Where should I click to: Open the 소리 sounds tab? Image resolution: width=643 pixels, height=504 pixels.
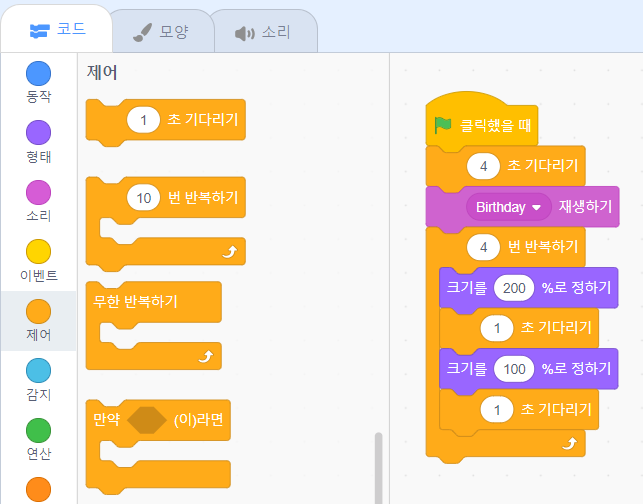click(x=264, y=32)
